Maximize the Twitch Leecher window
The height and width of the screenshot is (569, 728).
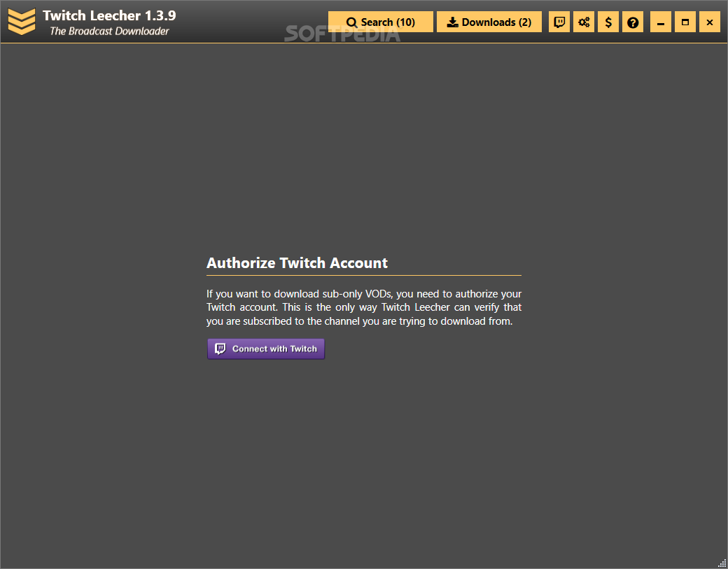pyautogui.click(x=685, y=22)
